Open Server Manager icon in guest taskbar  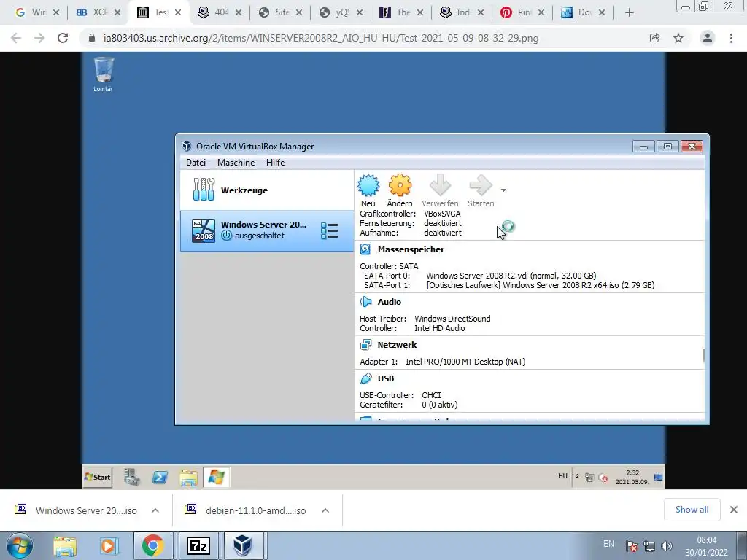tap(131, 477)
